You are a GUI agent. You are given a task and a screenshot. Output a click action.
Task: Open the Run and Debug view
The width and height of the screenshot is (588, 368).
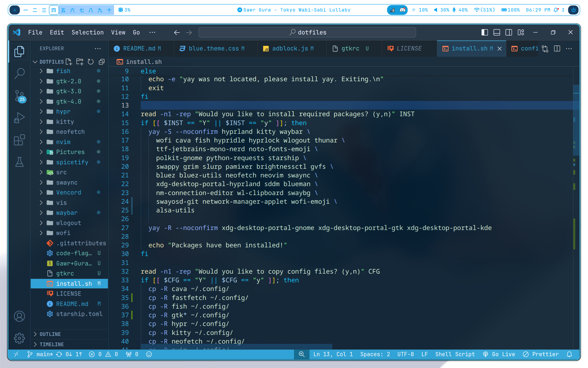tap(19, 117)
